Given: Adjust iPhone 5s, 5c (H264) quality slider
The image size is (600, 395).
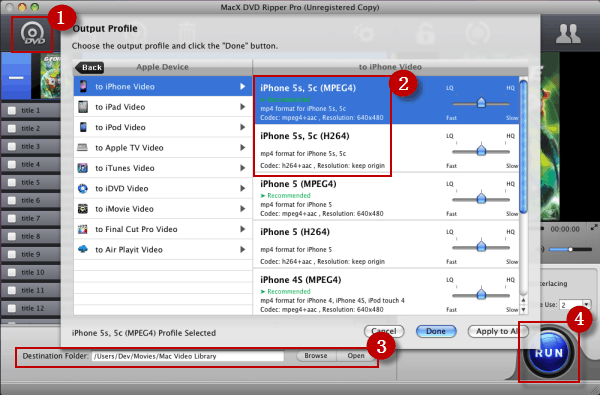Looking at the screenshot, I should pyautogui.click(x=481, y=151).
